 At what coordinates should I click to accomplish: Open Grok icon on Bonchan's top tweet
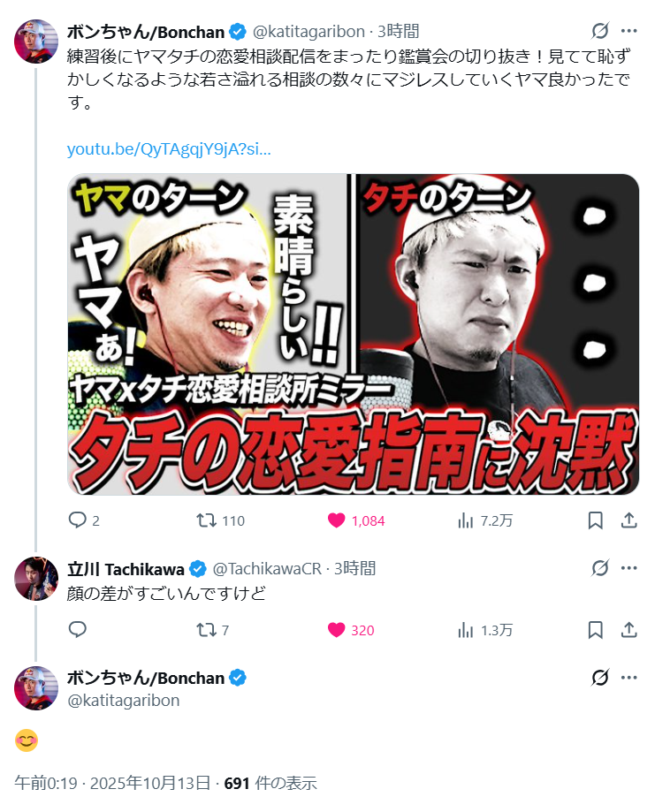pyautogui.click(x=600, y=32)
